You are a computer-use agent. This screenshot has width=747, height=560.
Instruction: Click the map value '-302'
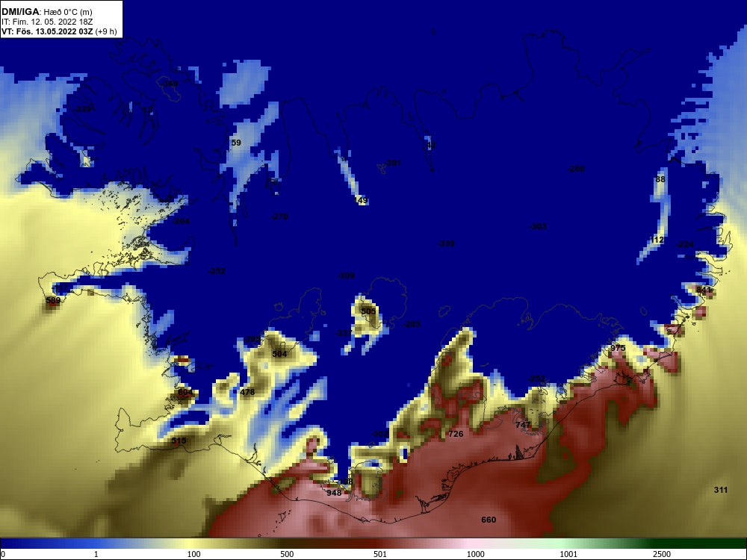point(379,434)
